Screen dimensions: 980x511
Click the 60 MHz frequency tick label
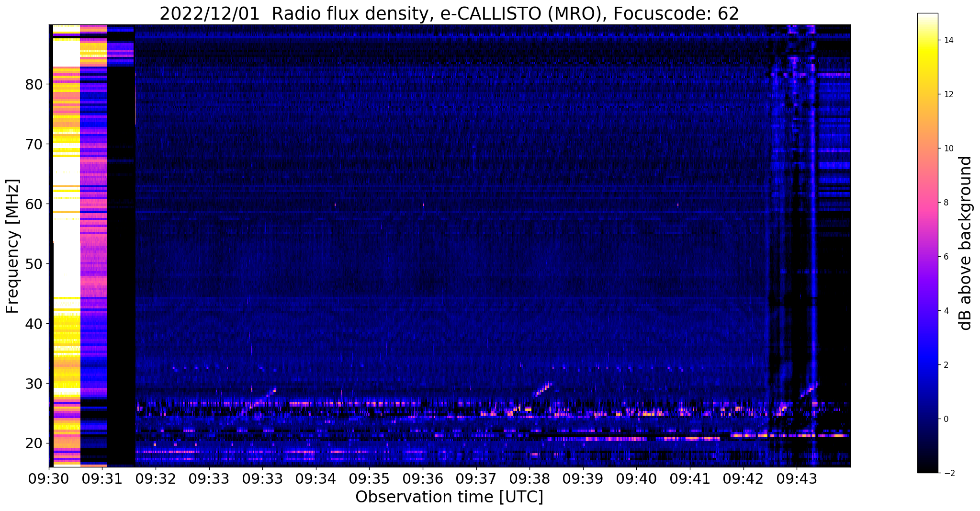pos(34,204)
